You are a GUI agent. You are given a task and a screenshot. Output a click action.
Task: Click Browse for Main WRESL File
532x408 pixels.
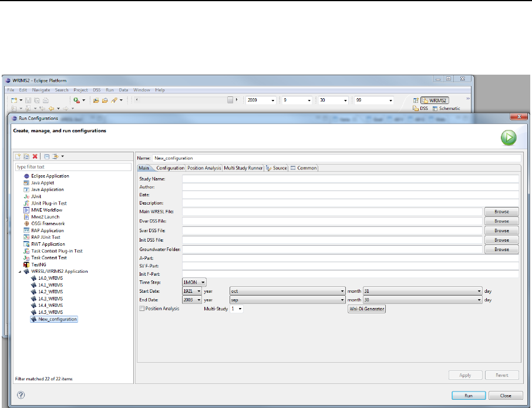point(501,212)
